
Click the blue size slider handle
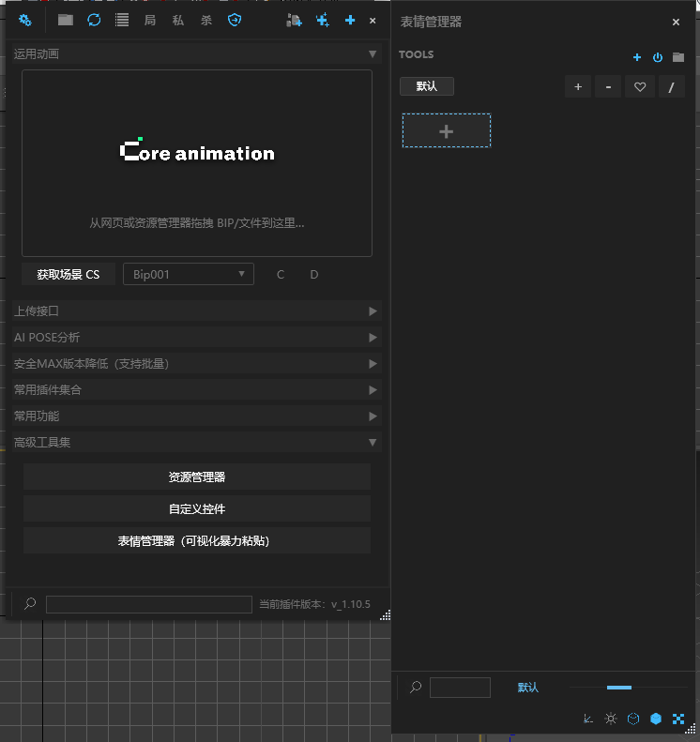(x=619, y=688)
